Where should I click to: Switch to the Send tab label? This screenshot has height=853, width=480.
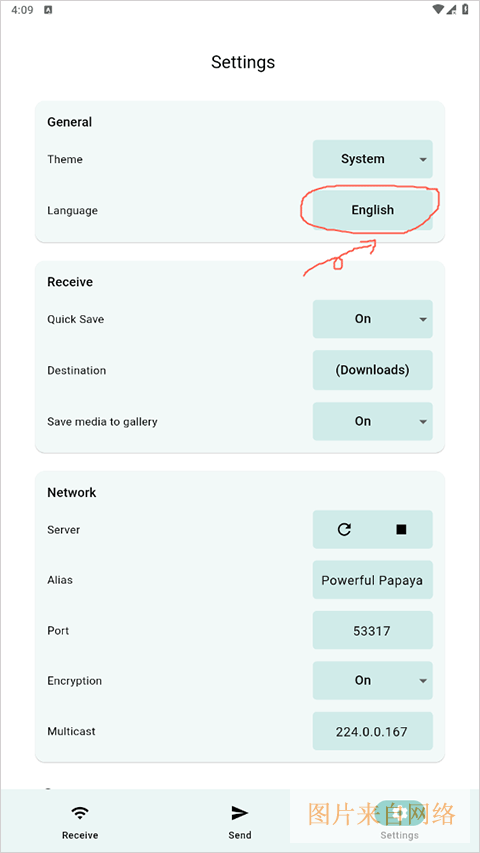pyautogui.click(x=240, y=835)
